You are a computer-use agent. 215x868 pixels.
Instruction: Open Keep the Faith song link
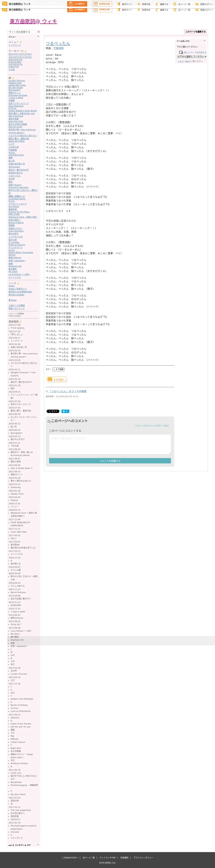point(16,122)
